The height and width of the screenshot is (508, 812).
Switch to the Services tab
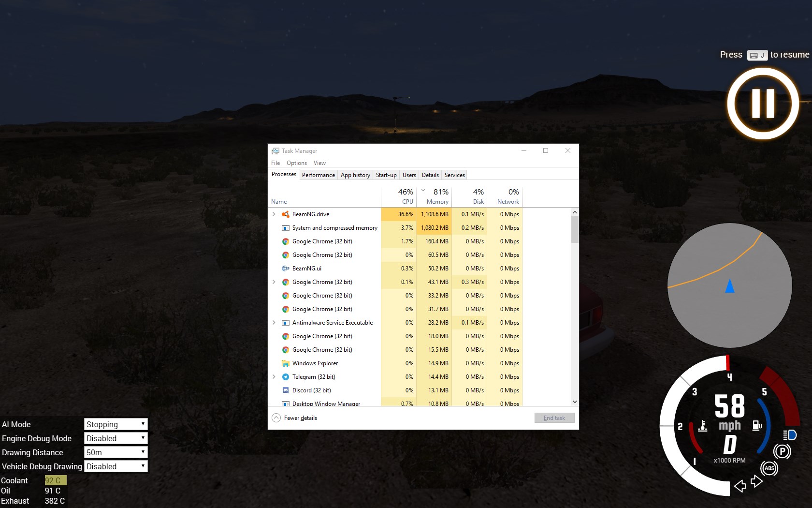454,175
